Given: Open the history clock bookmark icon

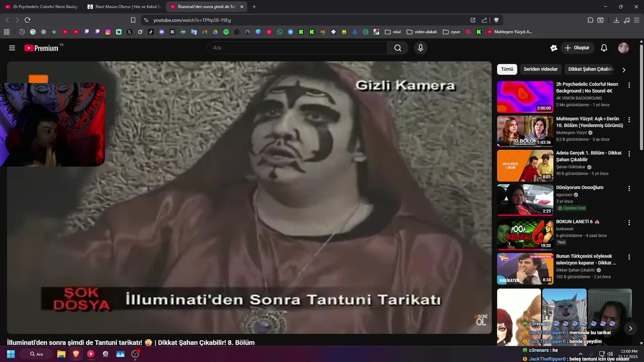Looking at the screenshot, I should [22, 32].
